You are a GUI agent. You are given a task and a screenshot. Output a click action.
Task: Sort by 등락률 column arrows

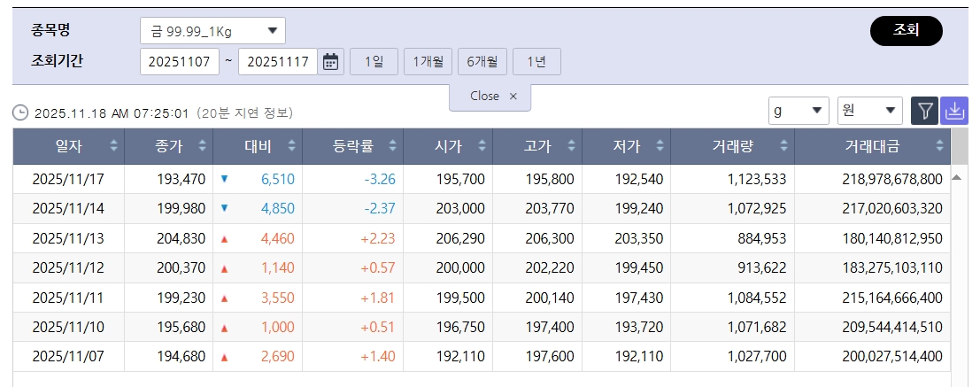(x=392, y=146)
